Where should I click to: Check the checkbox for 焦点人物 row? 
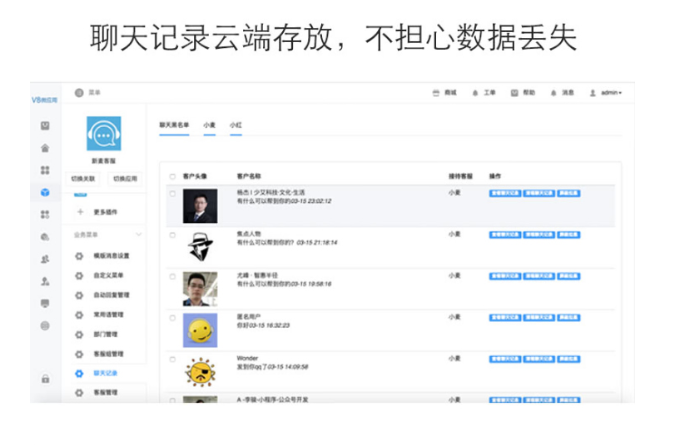(172, 234)
